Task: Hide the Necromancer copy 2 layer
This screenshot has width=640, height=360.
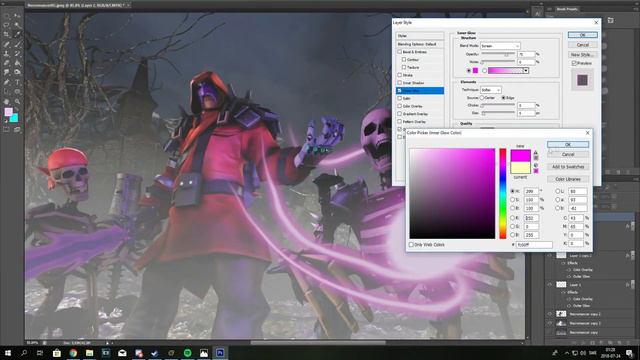Action: (x=549, y=314)
